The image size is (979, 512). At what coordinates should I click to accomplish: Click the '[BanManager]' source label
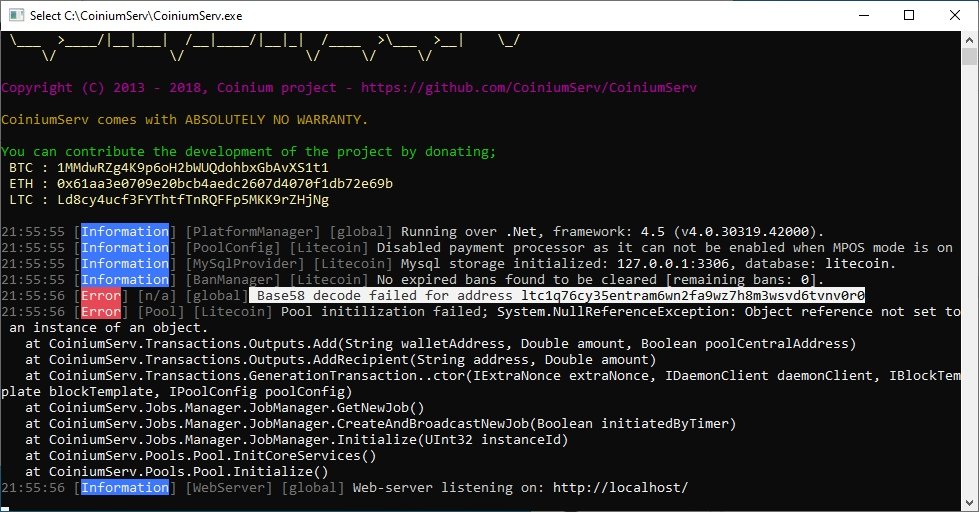233,280
